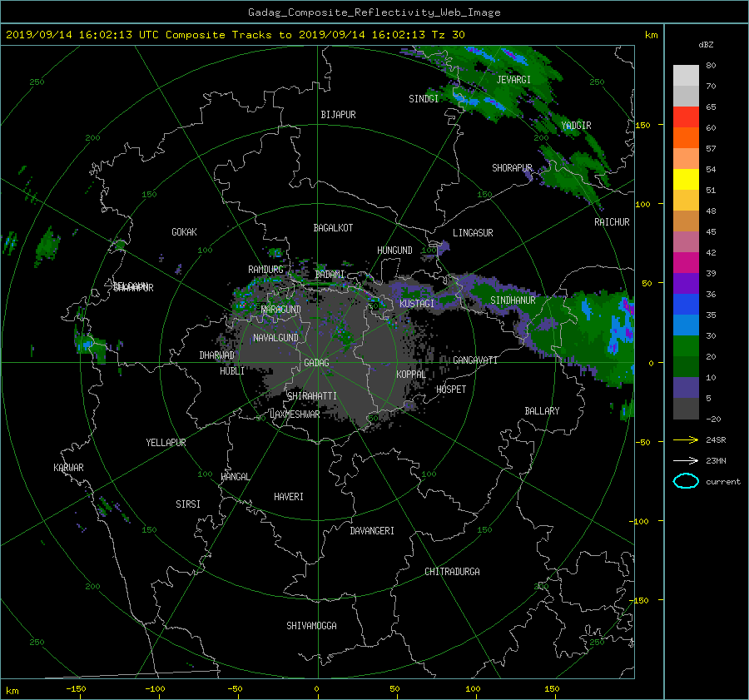The image size is (749, 700).
Task: Click the LINGASUR city label
Action: pyautogui.click(x=473, y=233)
